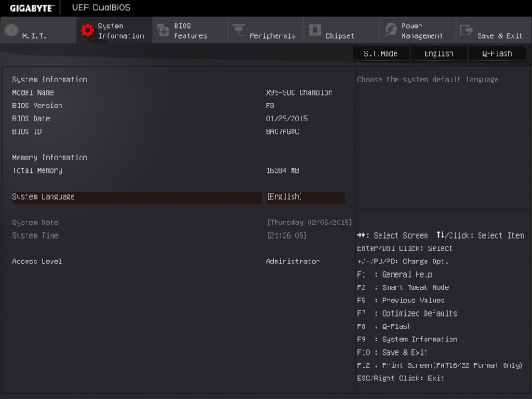532x399 pixels.
Task: Click the F3 BIOS version value
Action: pos(270,106)
